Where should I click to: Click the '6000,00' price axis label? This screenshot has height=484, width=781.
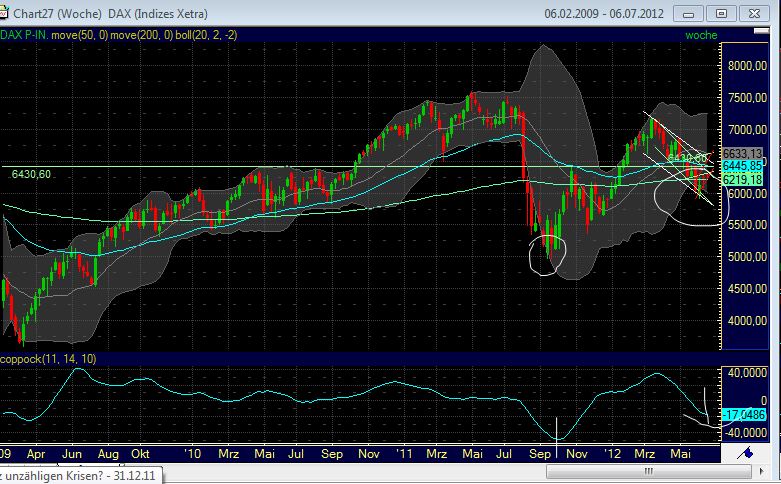pyautogui.click(x=747, y=193)
